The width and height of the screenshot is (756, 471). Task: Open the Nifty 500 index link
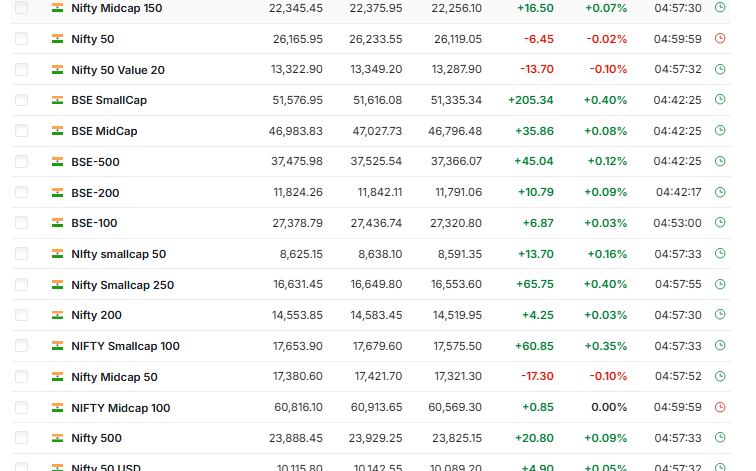96,438
